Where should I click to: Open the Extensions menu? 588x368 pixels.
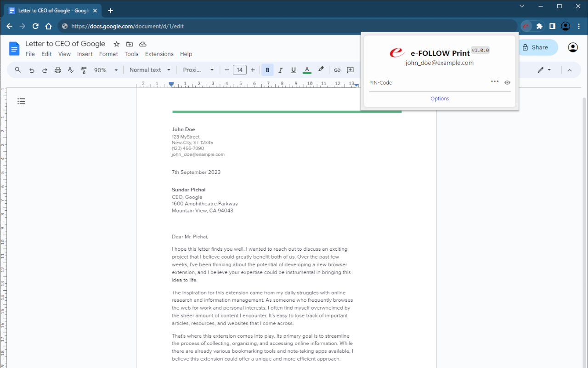159,54
